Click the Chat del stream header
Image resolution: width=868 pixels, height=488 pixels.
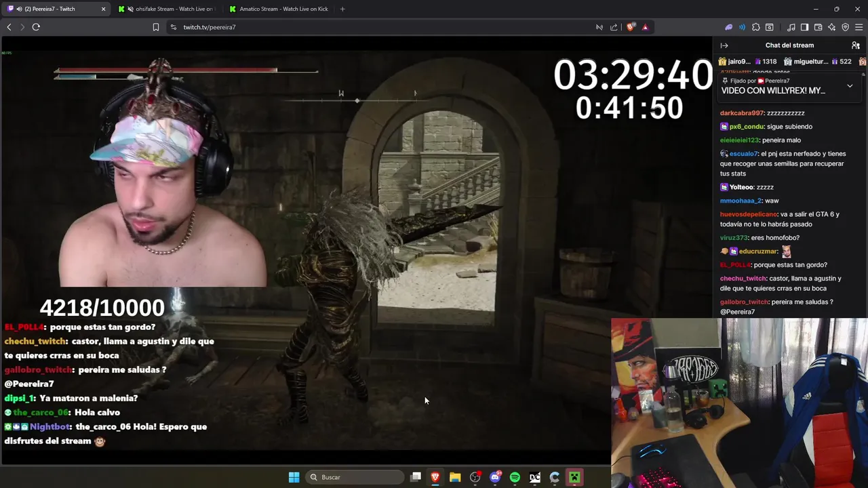point(789,45)
